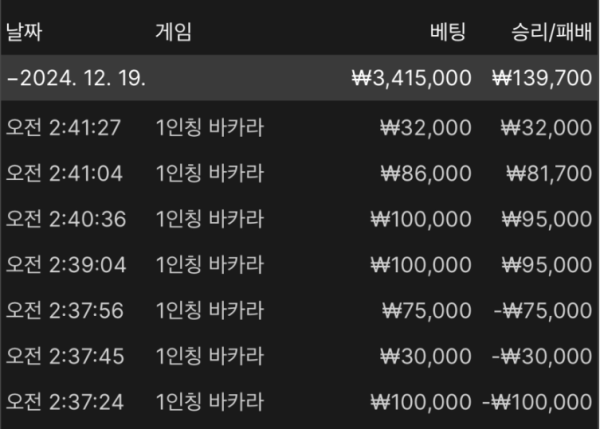Screen dimensions: 600x429
Task: Click the 베팅 column header
Action: 448,32
